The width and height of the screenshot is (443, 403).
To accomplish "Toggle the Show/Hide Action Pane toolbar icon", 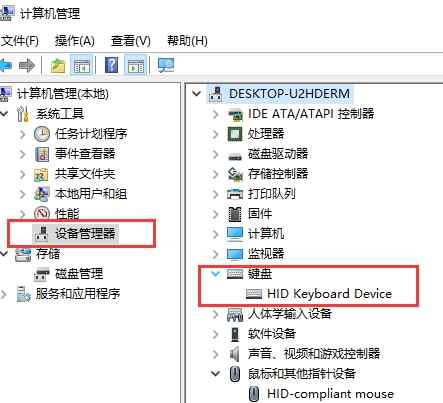I will (x=136, y=65).
